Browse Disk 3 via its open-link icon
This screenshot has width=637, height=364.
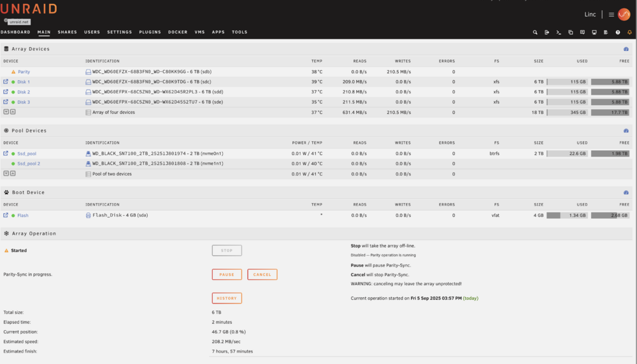6,102
